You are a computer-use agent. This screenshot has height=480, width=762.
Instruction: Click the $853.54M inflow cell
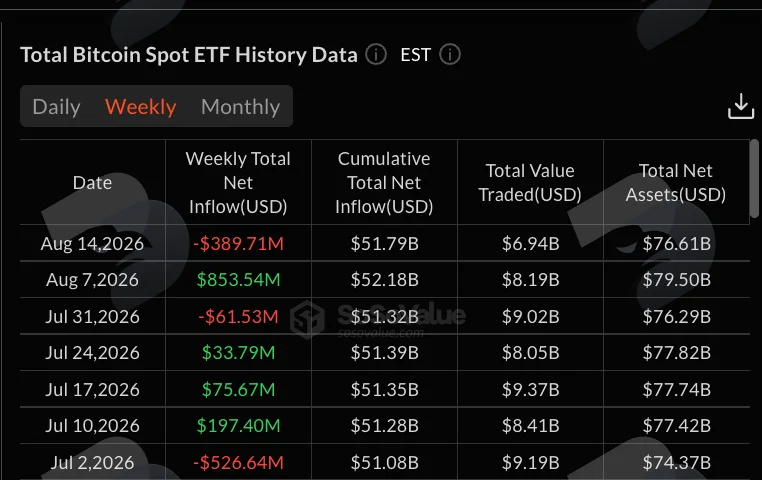click(x=238, y=280)
